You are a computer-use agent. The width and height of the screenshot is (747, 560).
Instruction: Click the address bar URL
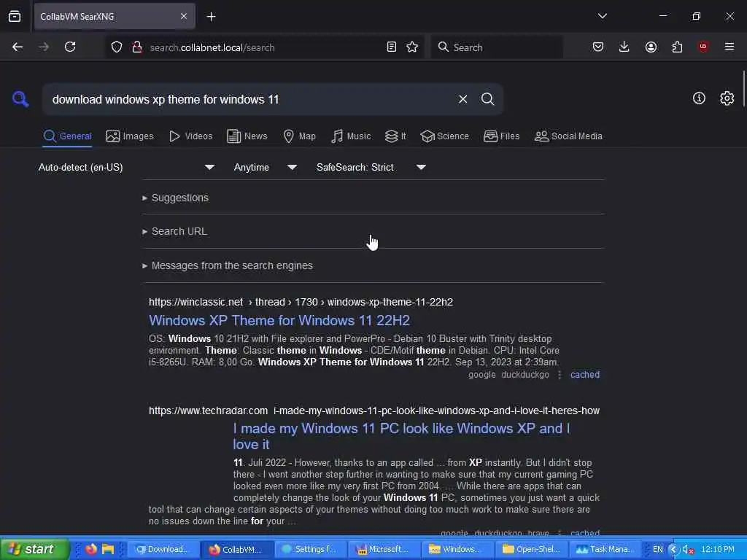pyautogui.click(x=212, y=47)
